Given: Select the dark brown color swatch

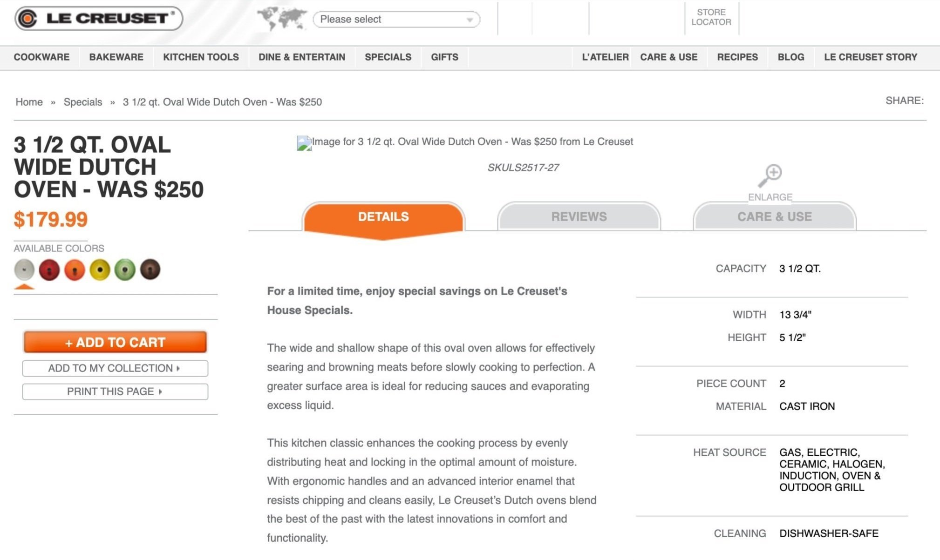Looking at the screenshot, I should (x=150, y=270).
